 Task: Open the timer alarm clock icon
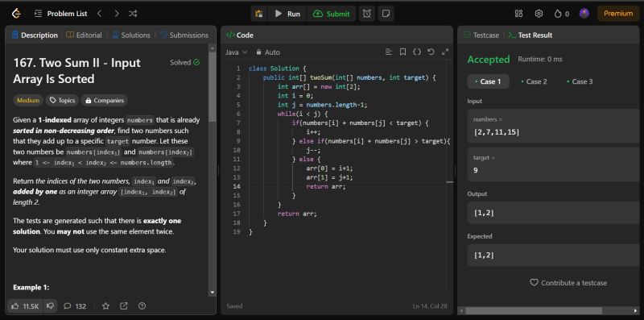coord(367,14)
